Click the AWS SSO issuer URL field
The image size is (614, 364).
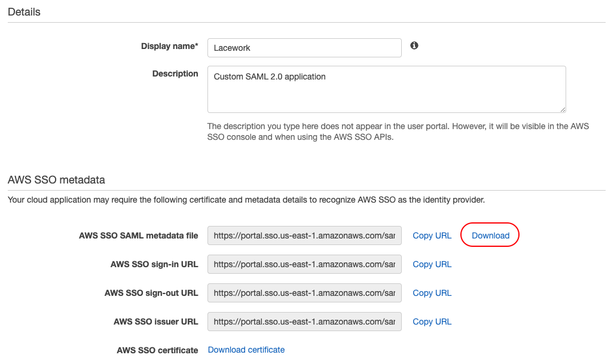coord(304,322)
